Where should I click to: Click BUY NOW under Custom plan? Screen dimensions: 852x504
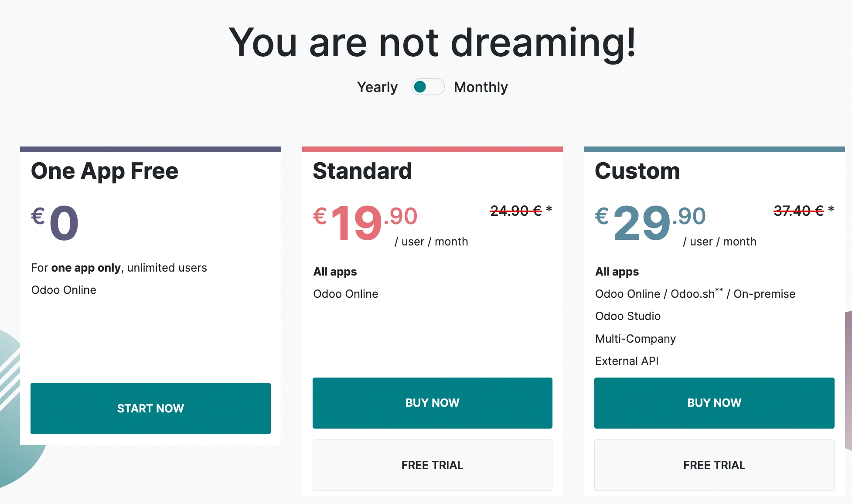pos(714,403)
